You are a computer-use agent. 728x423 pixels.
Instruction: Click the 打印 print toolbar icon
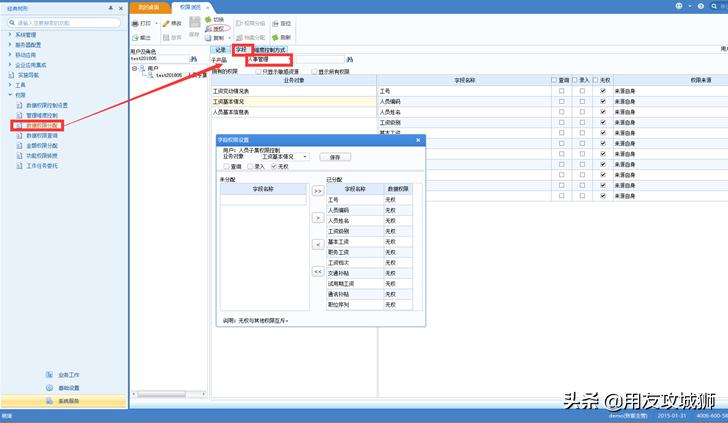coord(135,23)
